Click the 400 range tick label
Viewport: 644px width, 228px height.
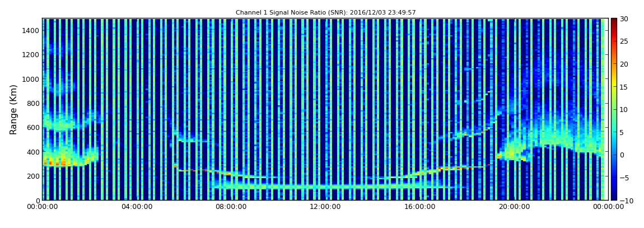coord(33,152)
